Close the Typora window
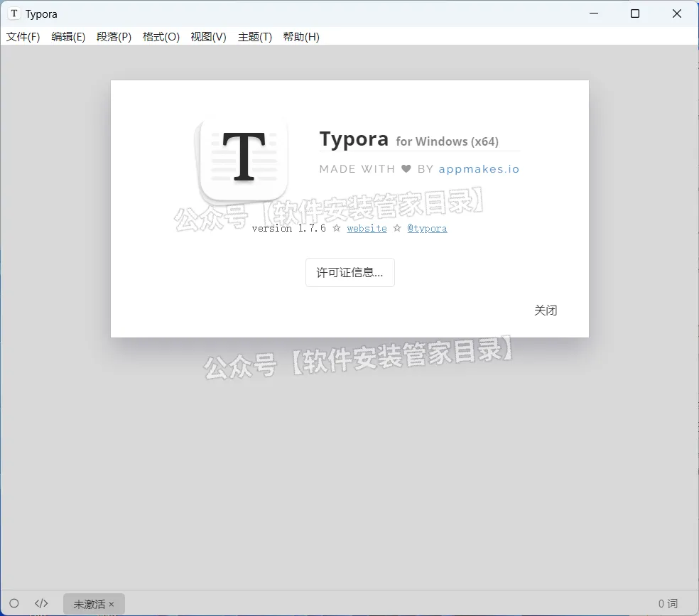 click(x=677, y=13)
